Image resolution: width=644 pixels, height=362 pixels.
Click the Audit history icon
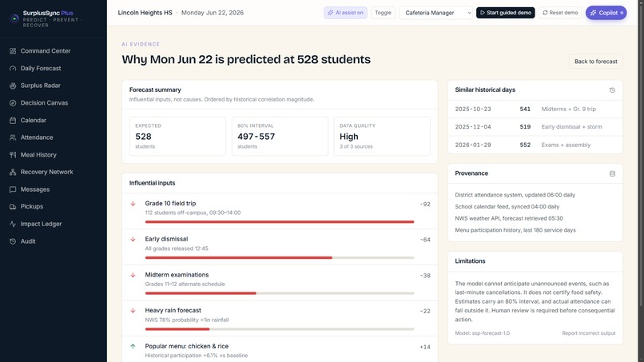[x=13, y=241]
